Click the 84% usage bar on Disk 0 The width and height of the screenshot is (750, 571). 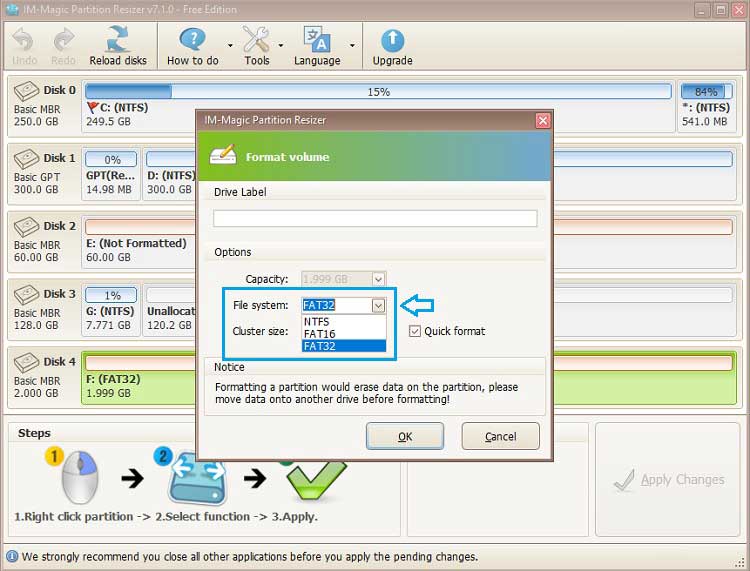point(706,91)
